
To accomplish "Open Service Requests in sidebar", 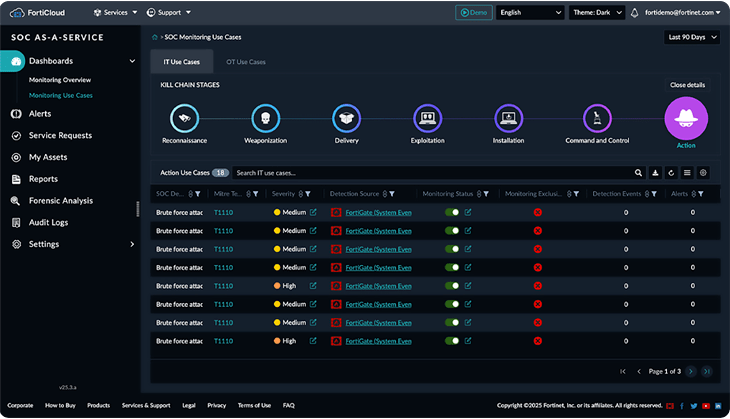I will tap(61, 135).
